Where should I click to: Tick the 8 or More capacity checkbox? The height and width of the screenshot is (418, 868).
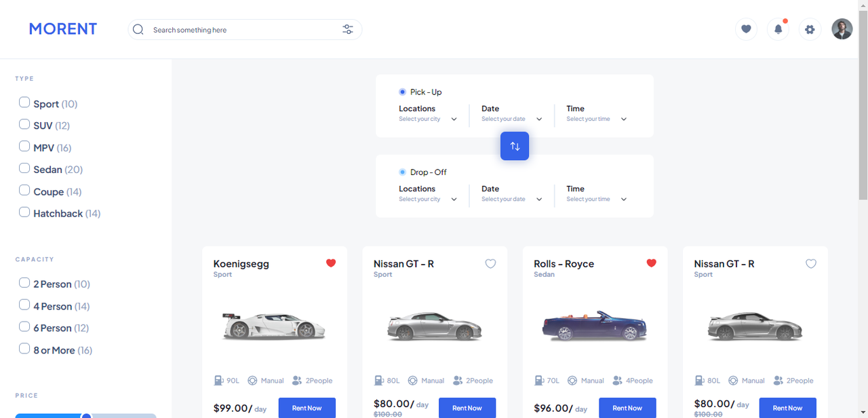tap(24, 349)
